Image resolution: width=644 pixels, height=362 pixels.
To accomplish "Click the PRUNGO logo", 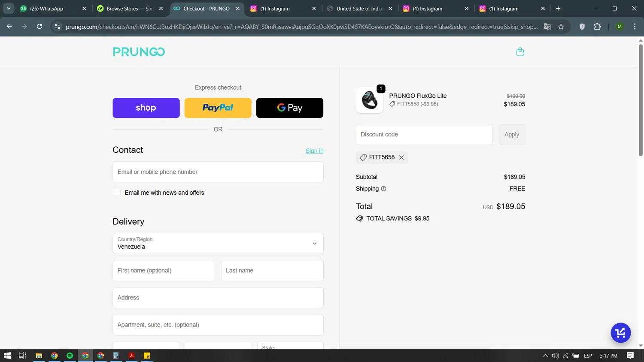I will pyautogui.click(x=139, y=52).
